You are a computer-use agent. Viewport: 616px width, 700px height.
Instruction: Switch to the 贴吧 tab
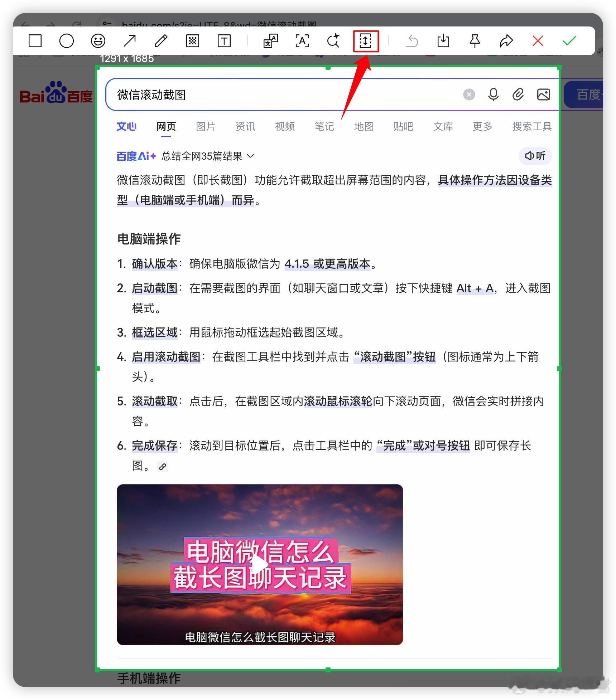coord(403,126)
